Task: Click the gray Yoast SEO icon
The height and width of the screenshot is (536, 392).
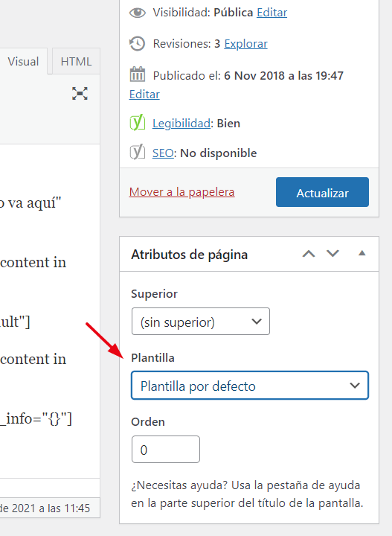Action: point(138,152)
